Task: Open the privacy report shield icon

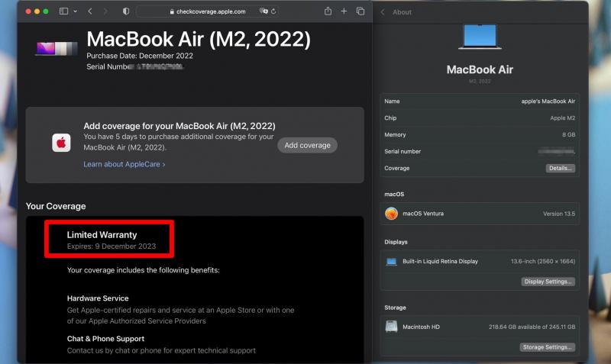Action: [126, 11]
